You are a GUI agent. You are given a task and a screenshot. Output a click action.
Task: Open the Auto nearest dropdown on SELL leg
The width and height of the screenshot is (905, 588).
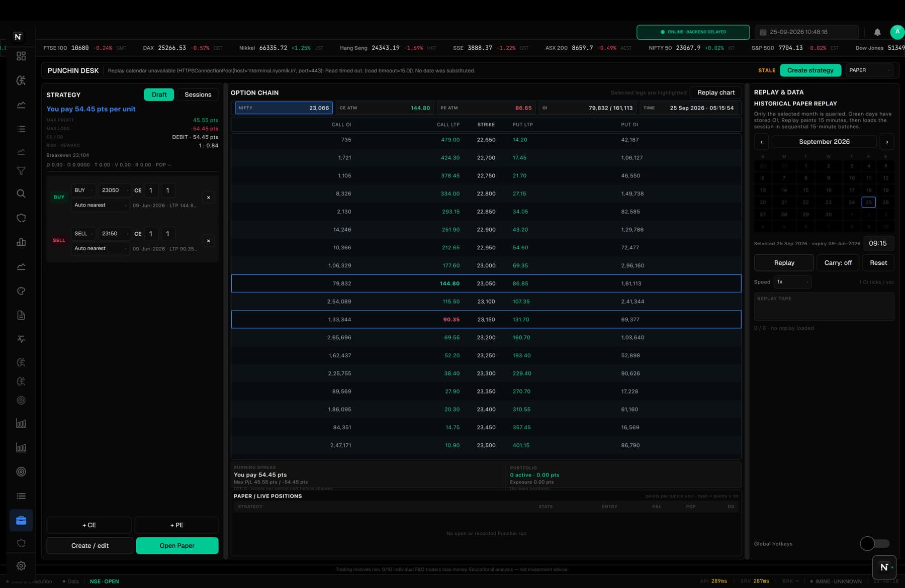101,248
